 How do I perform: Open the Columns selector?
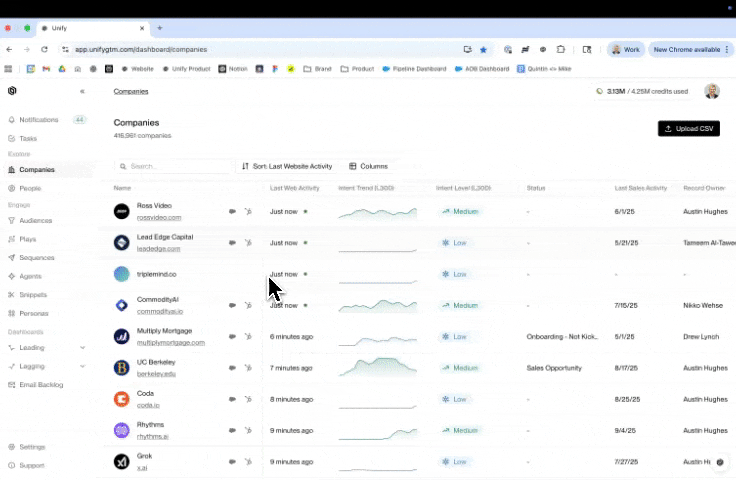click(368, 166)
